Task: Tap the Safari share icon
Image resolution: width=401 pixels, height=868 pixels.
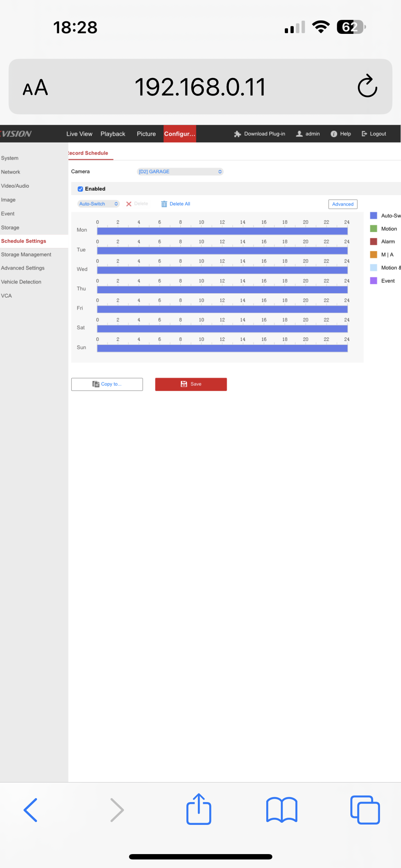Action: (x=199, y=809)
